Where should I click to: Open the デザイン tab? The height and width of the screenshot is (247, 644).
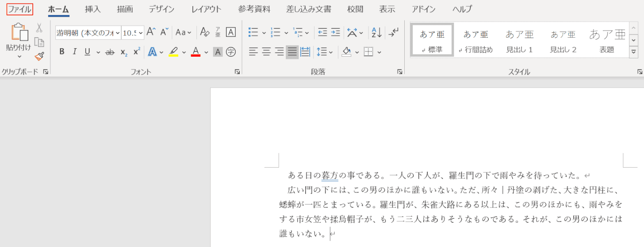point(161,9)
